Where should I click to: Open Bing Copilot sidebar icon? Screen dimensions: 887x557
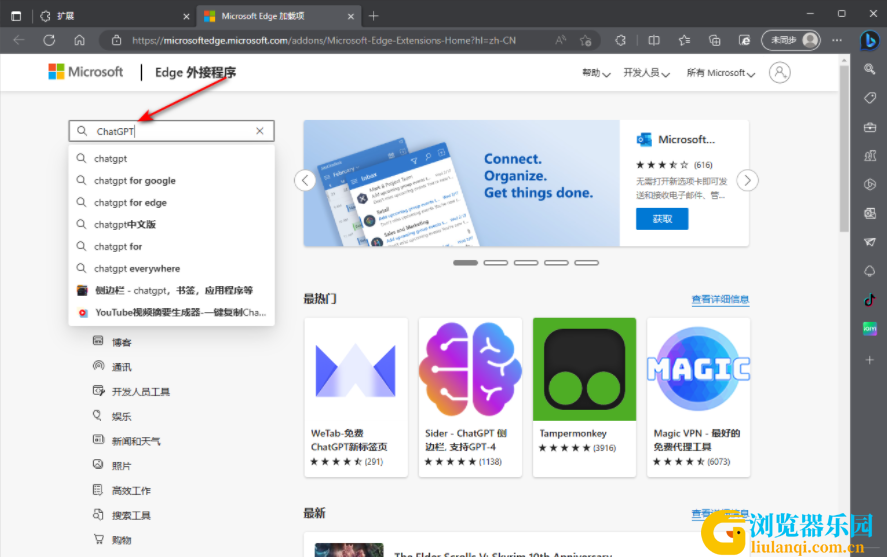[x=869, y=40]
